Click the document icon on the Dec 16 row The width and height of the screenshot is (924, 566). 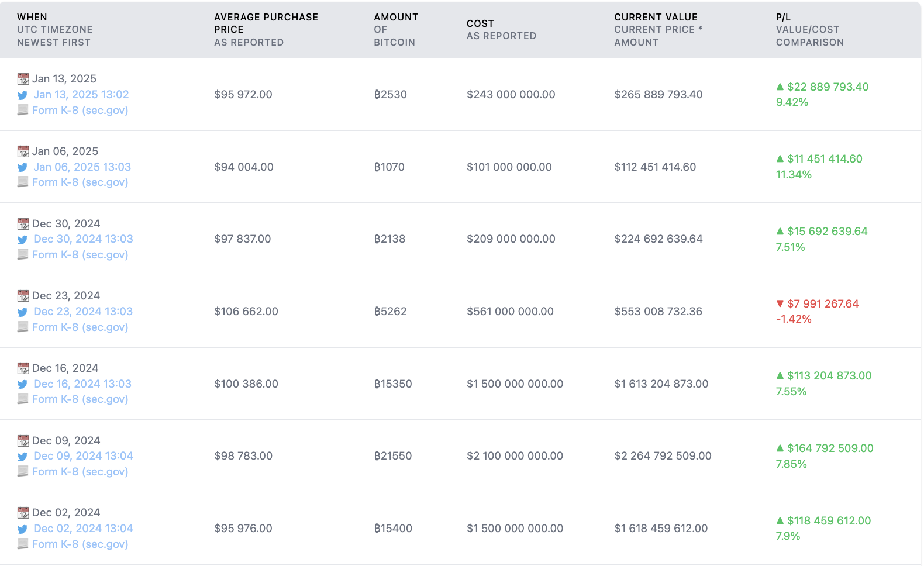(22, 399)
